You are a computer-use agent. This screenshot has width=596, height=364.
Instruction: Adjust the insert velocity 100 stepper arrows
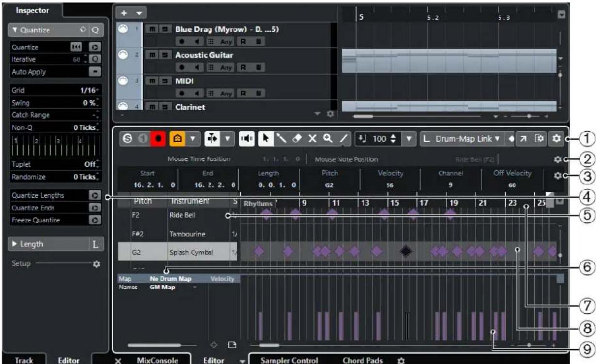pos(393,139)
